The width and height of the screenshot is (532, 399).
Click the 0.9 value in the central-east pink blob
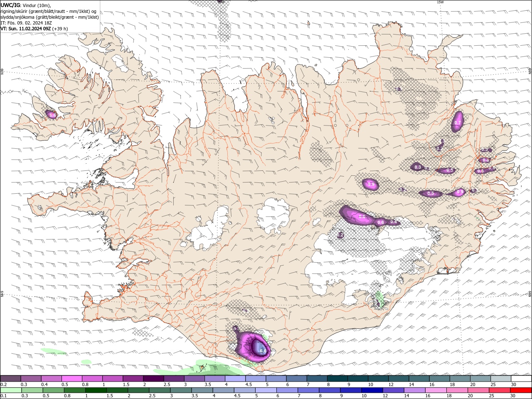(x=371, y=184)
